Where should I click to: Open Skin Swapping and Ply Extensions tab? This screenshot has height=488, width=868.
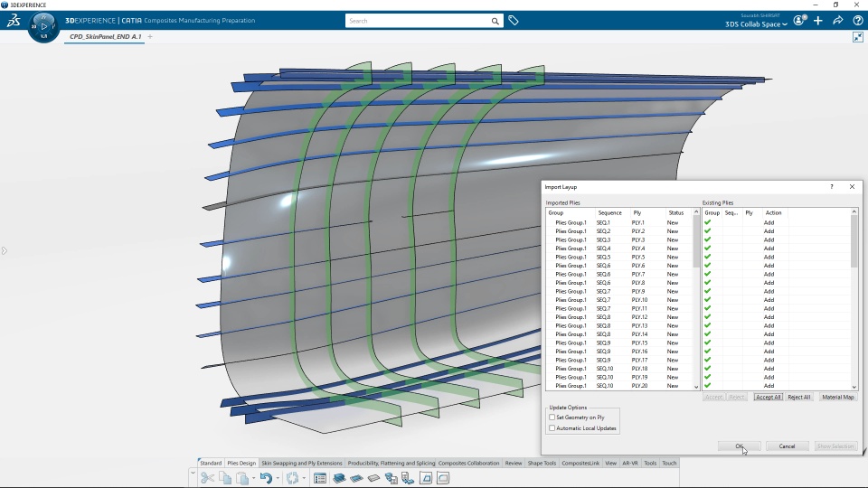[302, 463]
